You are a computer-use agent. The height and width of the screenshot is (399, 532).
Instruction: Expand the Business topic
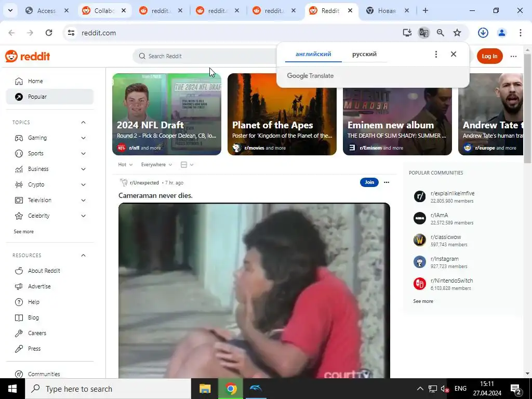pos(84,169)
